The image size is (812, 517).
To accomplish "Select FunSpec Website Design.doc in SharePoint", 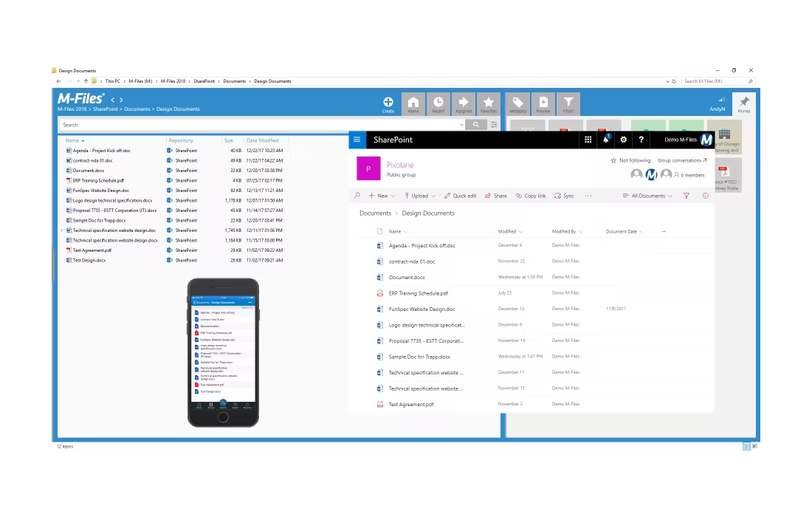I will pos(422,309).
